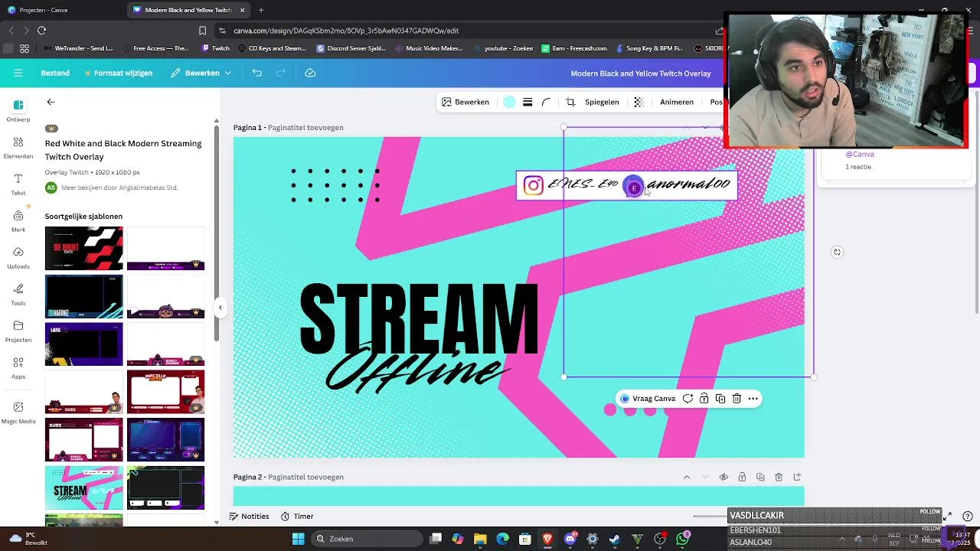Hide Pagina 2 with eye icon
Screen dimensions: 980x551
[x=724, y=478]
